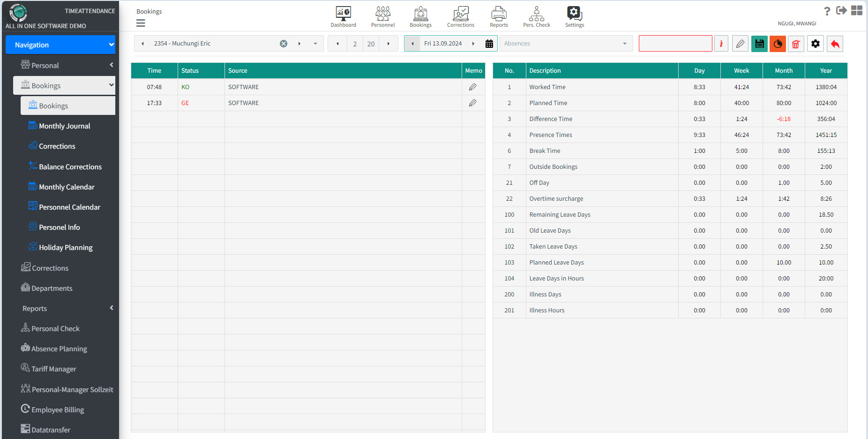Open Balance Corrections in sidebar

[70, 167]
